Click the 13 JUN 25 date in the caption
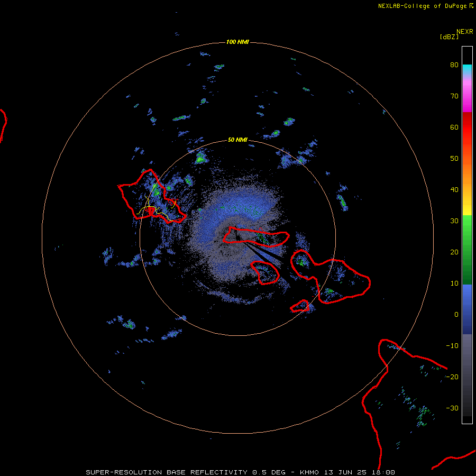The image size is (476, 476). [x=346, y=472]
